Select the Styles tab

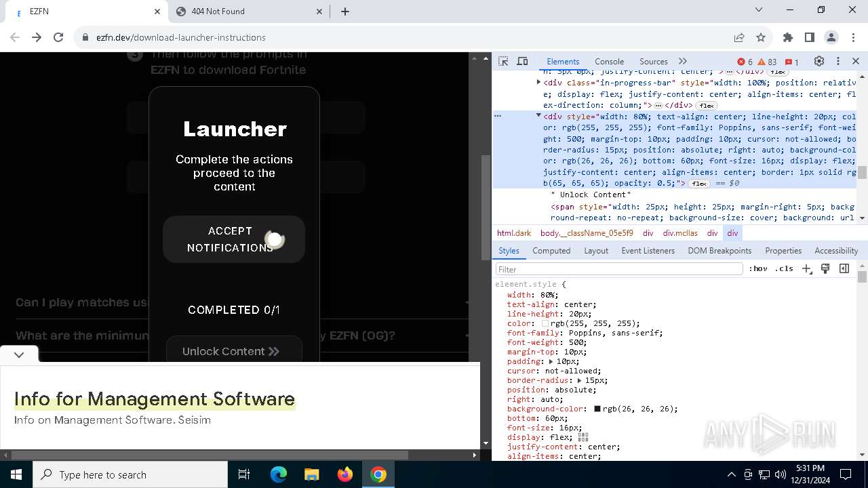[x=509, y=251]
